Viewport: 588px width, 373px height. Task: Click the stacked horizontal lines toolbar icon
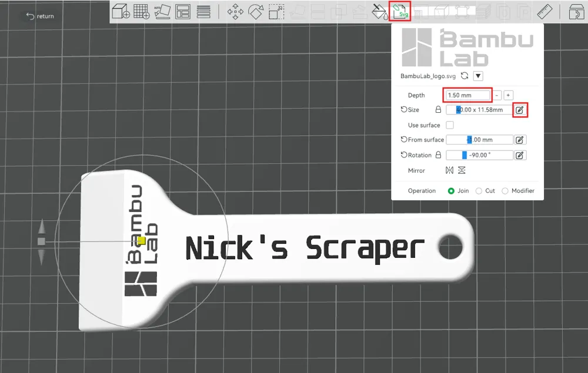click(x=203, y=12)
